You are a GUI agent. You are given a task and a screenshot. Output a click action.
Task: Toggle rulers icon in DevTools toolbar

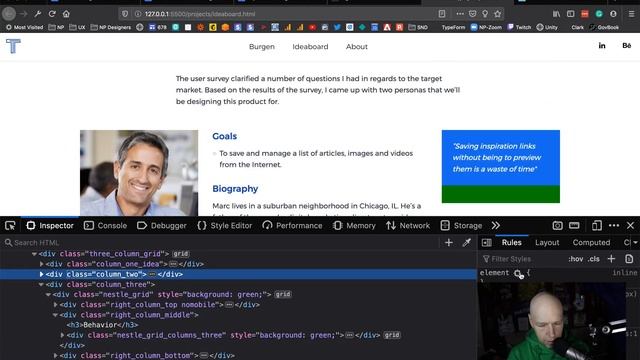574,225
